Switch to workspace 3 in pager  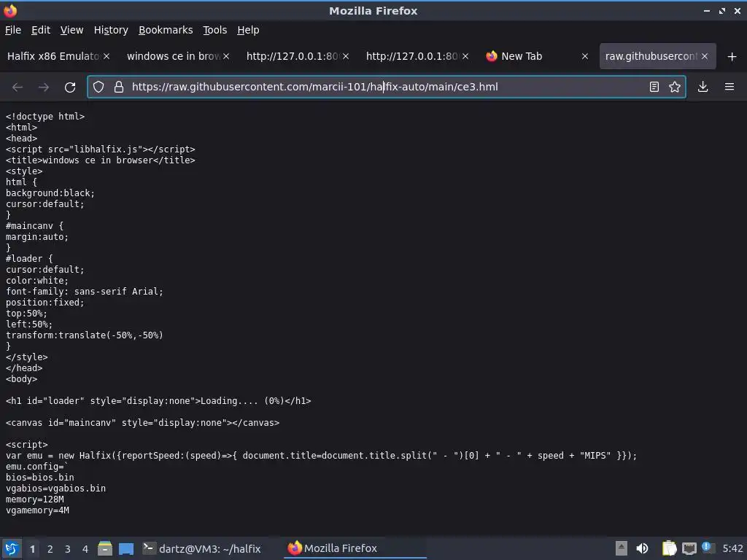click(68, 549)
